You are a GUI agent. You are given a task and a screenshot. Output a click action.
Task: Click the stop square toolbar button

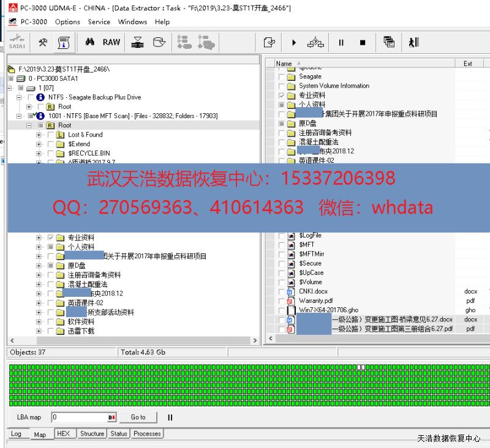pos(363,42)
